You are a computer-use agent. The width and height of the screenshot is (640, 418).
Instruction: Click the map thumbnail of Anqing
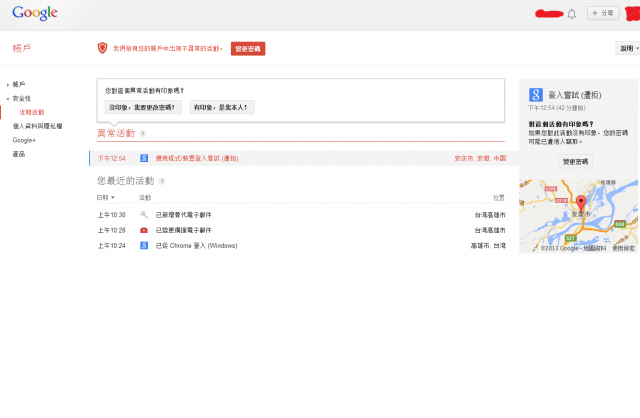(x=578, y=216)
